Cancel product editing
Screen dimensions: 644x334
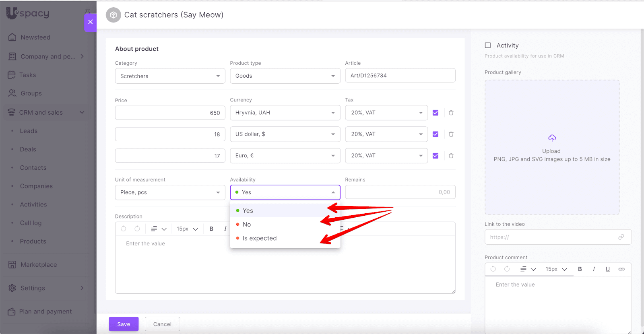[162, 324]
